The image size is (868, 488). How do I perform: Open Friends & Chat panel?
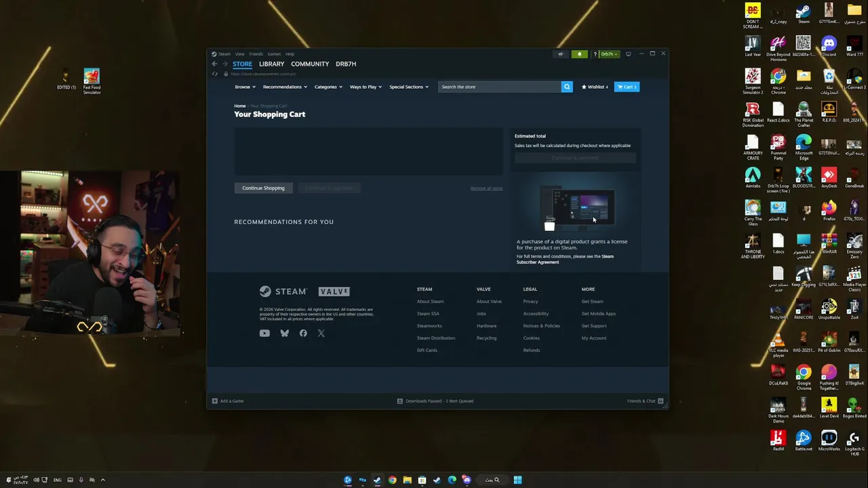(x=645, y=401)
